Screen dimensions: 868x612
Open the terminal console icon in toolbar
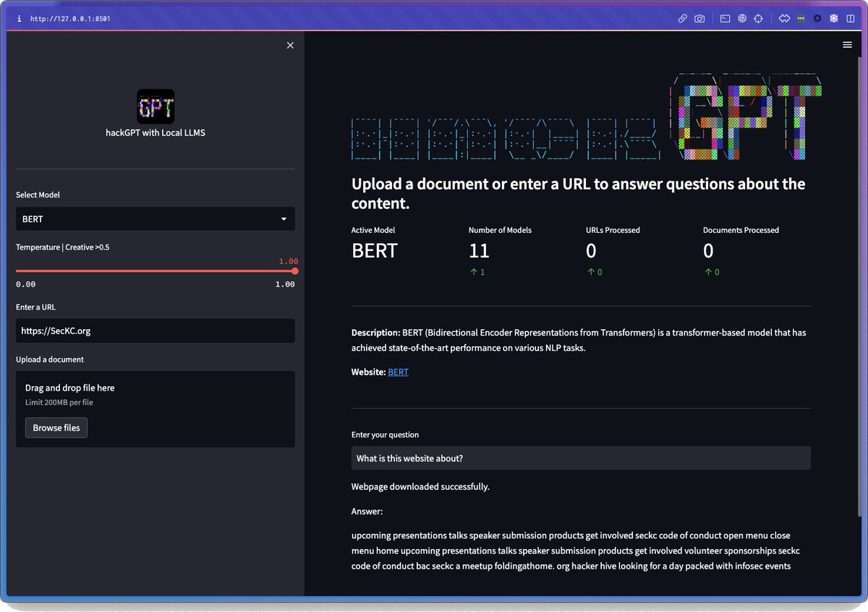pyautogui.click(x=725, y=19)
